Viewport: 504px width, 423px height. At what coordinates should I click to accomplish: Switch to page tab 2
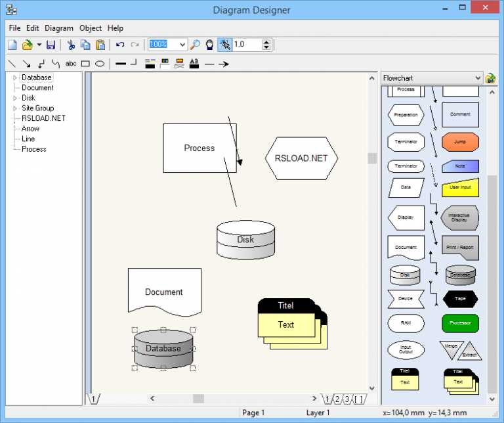337,399
